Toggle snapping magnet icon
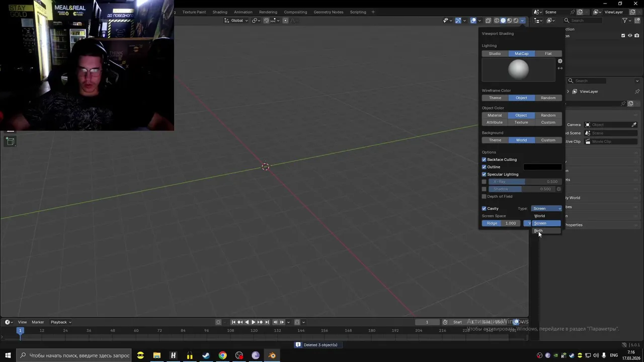 coord(267,21)
